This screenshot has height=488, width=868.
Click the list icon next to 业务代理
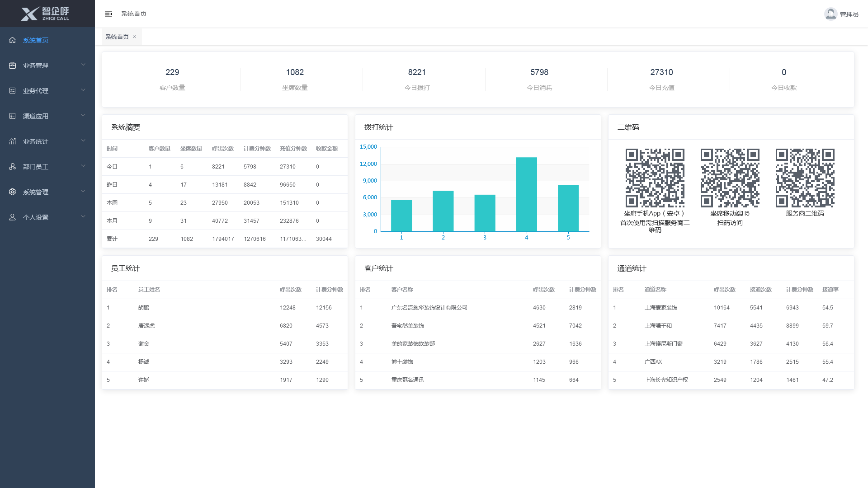coord(13,91)
